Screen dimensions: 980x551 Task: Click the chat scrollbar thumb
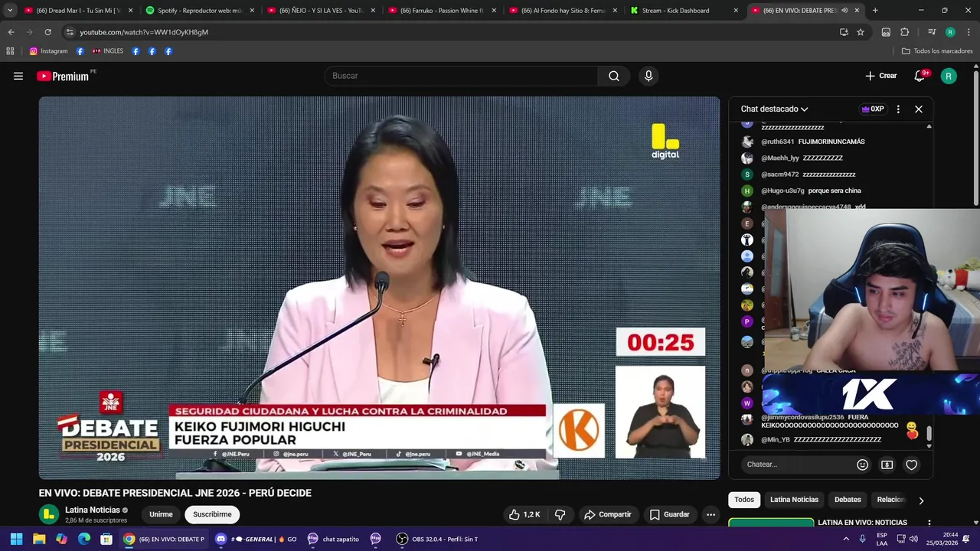click(929, 434)
